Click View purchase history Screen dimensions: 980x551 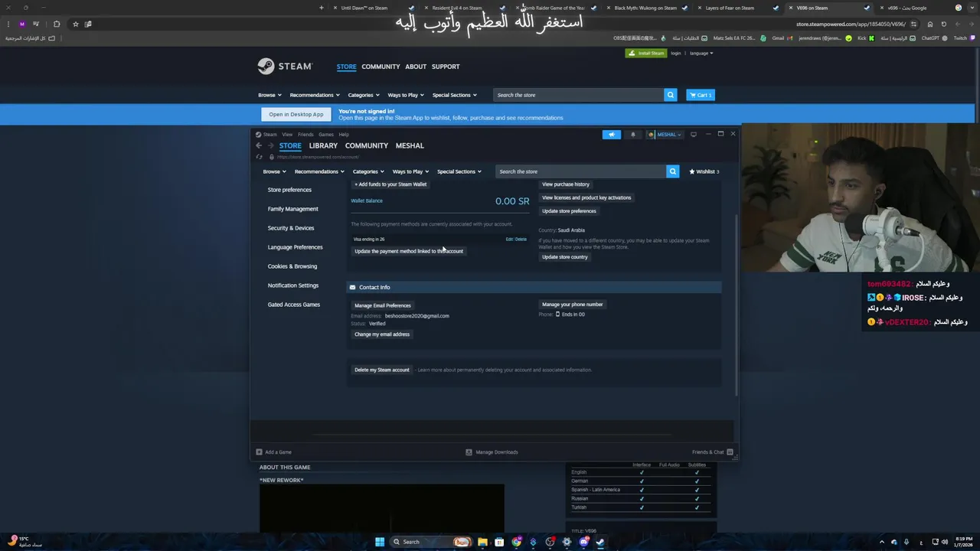point(566,184)
